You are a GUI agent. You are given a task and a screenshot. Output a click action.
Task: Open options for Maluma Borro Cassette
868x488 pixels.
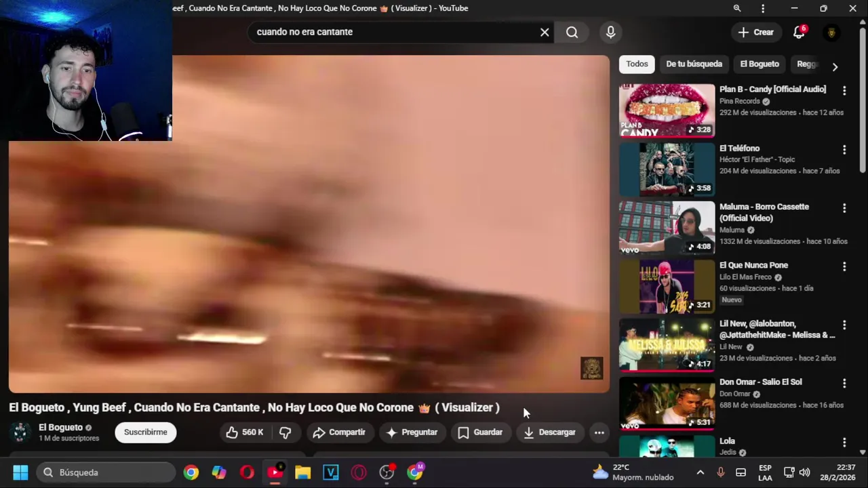coord(844,207)
